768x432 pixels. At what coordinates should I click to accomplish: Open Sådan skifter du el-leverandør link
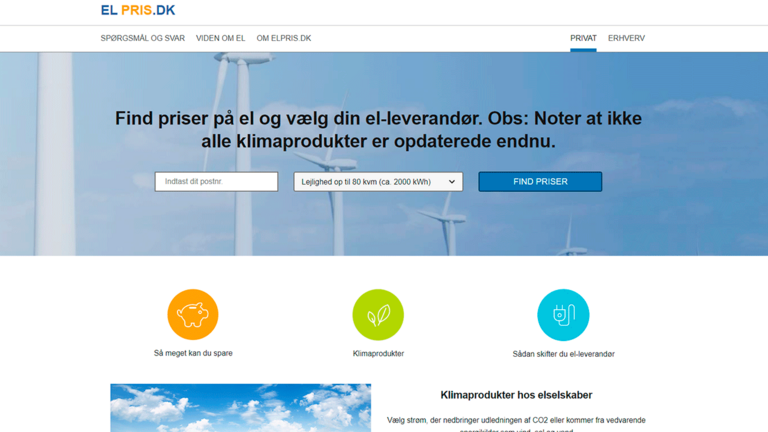[x=563, y=354]
